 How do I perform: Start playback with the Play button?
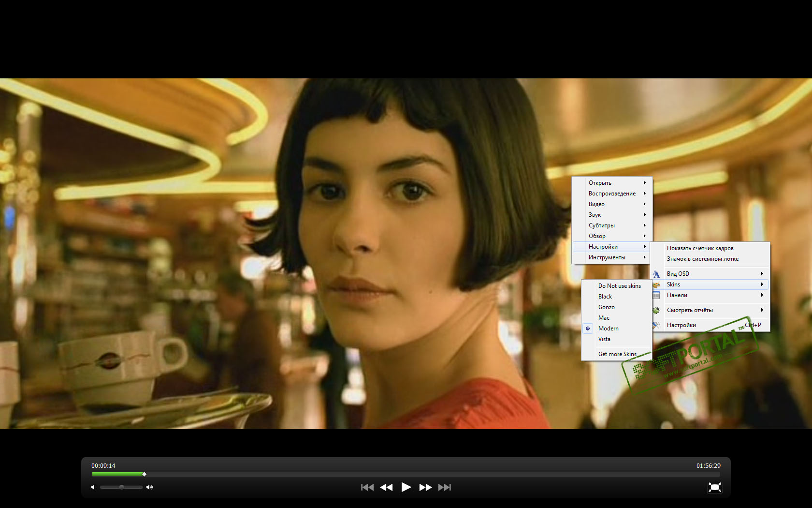pyautogui.click(x=406, y=487)
